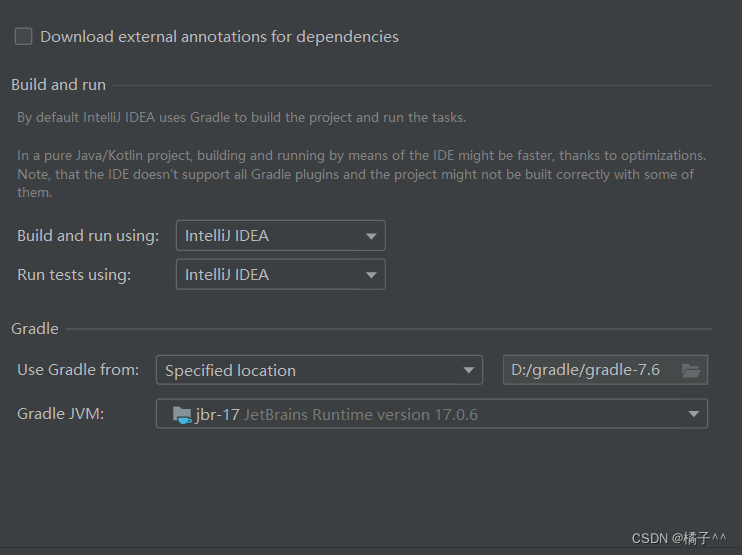Click the Gradle JVM label
The height and width of the screenshot is (555, 742).
click(x=61, y=414)
